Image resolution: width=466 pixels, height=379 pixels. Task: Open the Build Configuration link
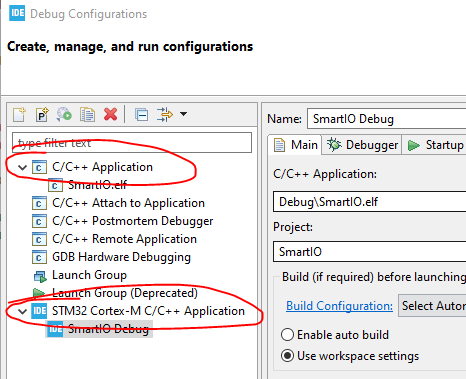point(339,306)
